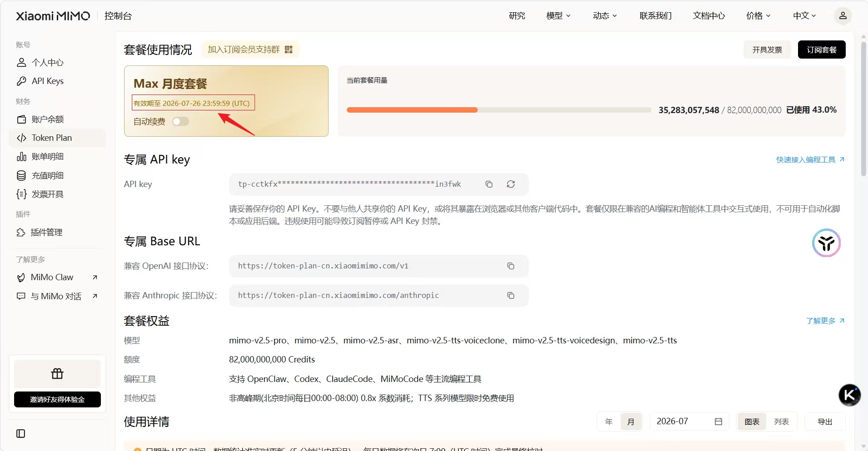
Task: Copy the Anthropic-compatible base URL
Action: (x=511, y=295)
